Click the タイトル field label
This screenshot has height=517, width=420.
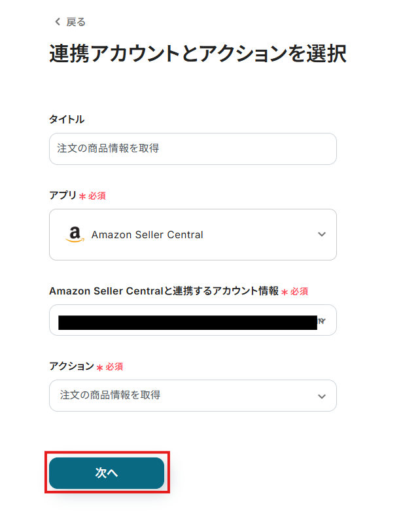tap(67, 119)
